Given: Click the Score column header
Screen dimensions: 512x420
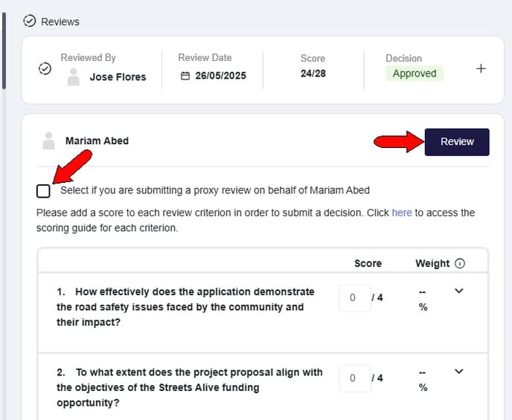Looking at the screenshot, I should [x=368, y=263].
